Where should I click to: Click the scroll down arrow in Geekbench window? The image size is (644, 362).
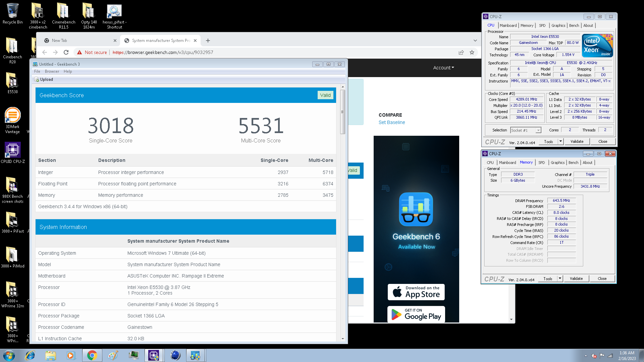coord(342,339)
